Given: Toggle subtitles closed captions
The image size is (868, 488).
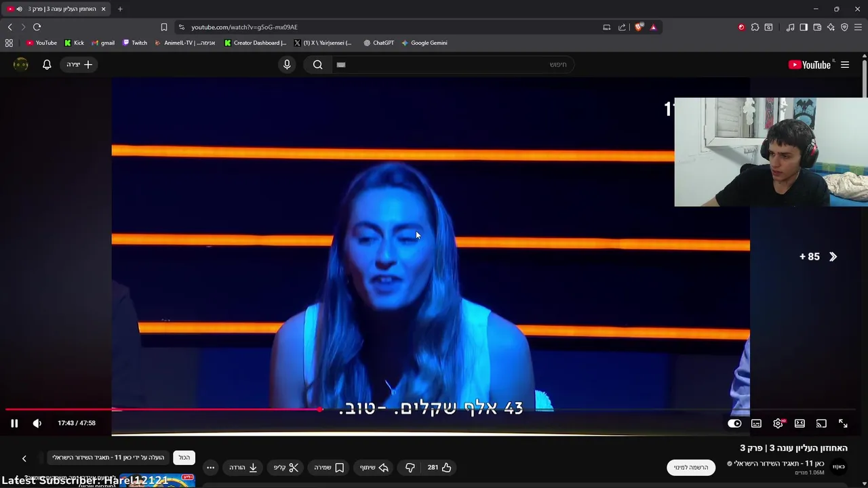Looking at the screenshot, I should pyautogui.click(x=756, y=423).
